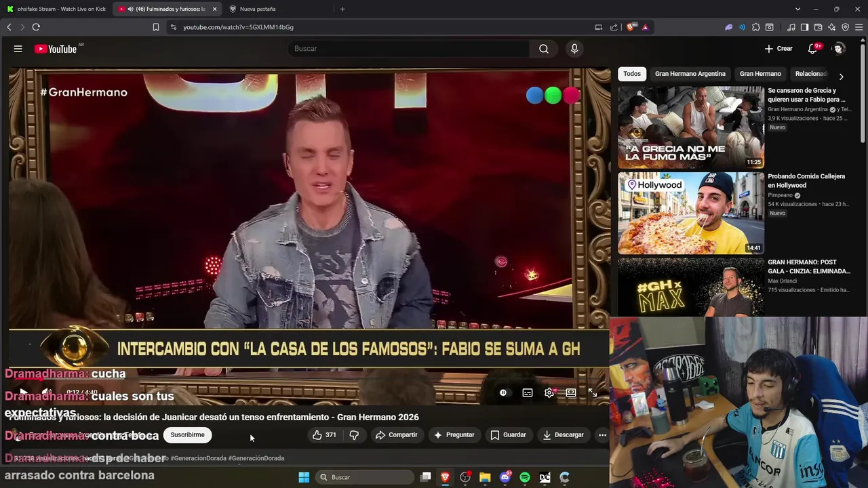The height and width of the screenshot is (488, 868).
Task: Open the YouTube hamburger guide menu
Action: 18,49
